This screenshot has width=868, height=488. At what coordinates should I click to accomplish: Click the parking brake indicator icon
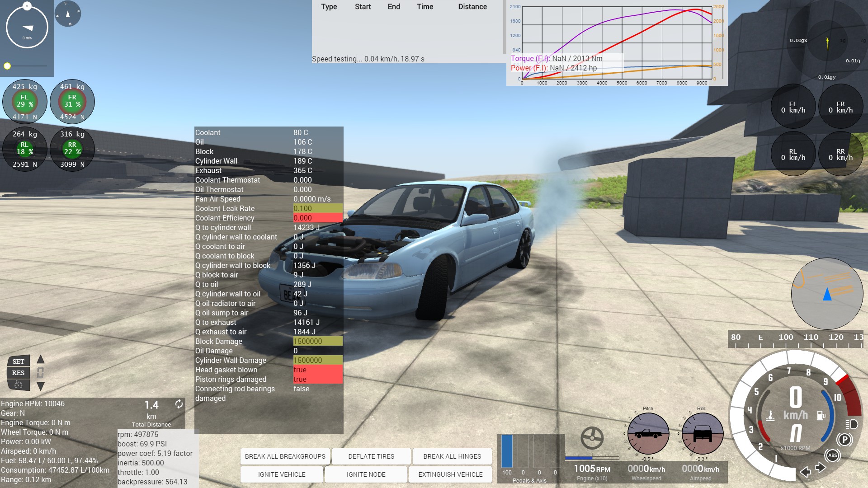[x=844, y=439]
